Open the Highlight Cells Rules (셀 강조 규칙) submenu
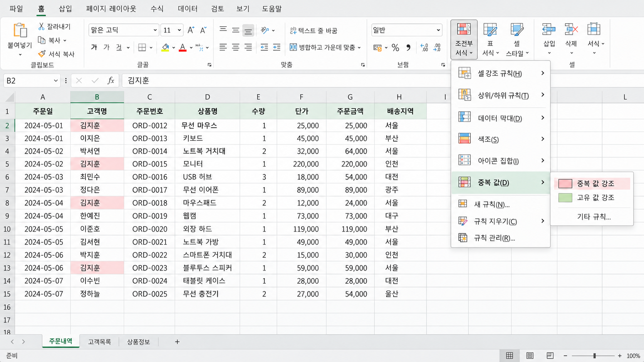Image resolution: width=644 pixels, height=362 pixels. (x=500, y=73)
